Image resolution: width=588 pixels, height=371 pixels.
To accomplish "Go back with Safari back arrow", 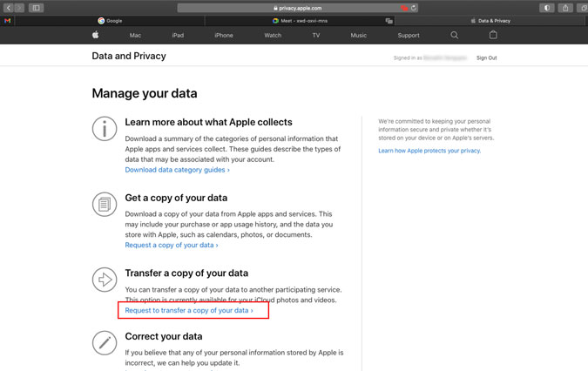I will point(8,8).
